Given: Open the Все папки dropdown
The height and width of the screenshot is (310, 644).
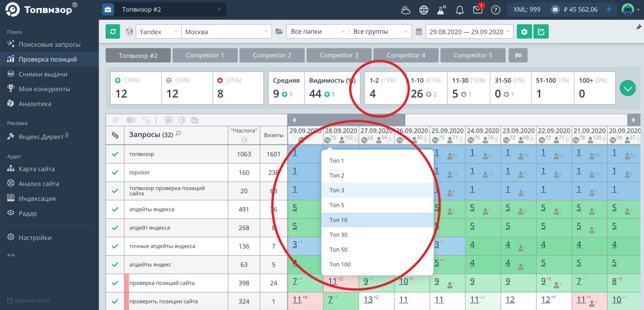Looking at the screenshot, I should (317, 32).
